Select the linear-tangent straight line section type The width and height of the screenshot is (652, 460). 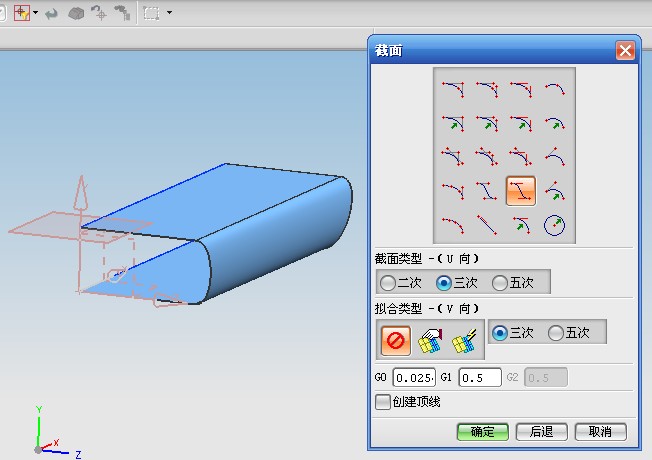point(487,225)
